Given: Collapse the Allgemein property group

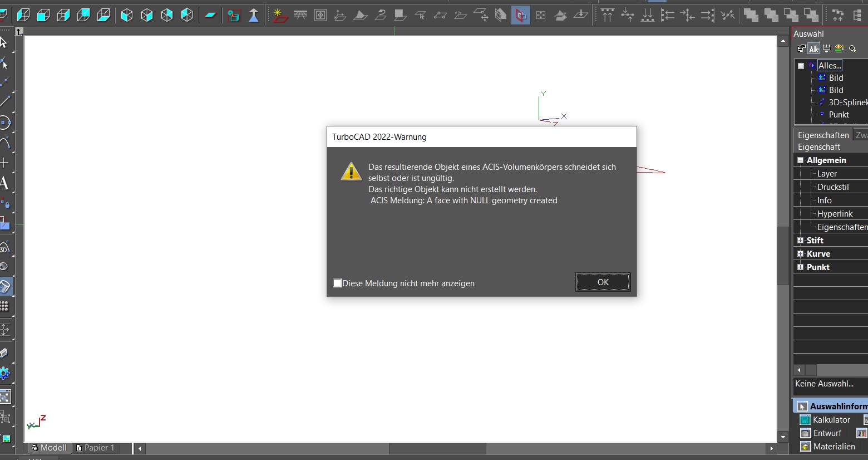Looking at the screenshot, I should click(x=800, y=160).
